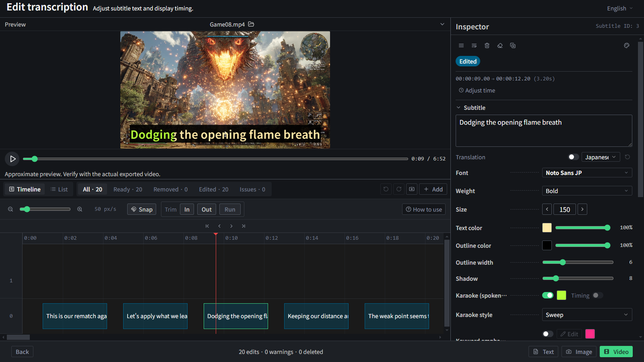Zoom out the timeline with magnifier minus

(10, 209)
